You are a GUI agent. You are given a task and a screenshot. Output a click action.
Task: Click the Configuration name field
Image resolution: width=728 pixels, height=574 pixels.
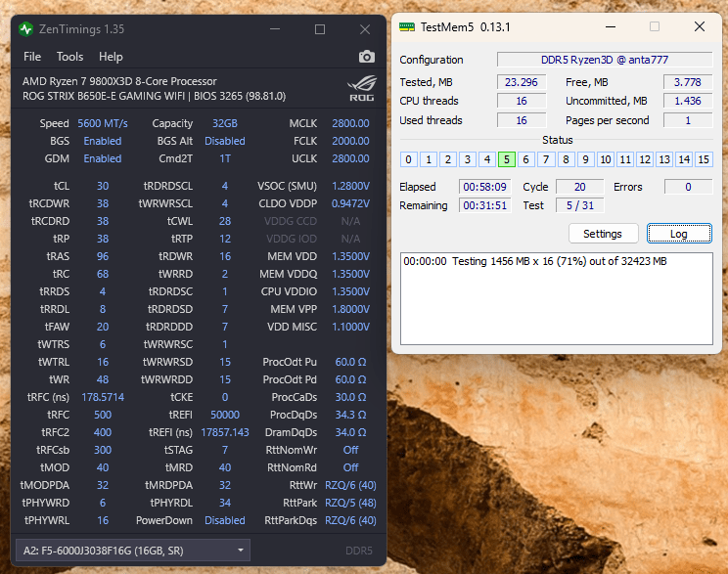(605, 60)
